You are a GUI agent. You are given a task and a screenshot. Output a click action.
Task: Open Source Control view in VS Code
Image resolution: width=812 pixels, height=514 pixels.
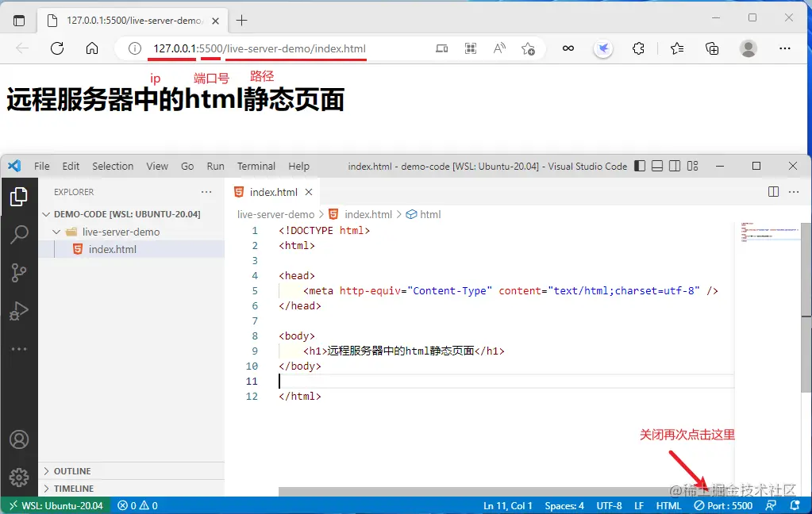[18, 273]
